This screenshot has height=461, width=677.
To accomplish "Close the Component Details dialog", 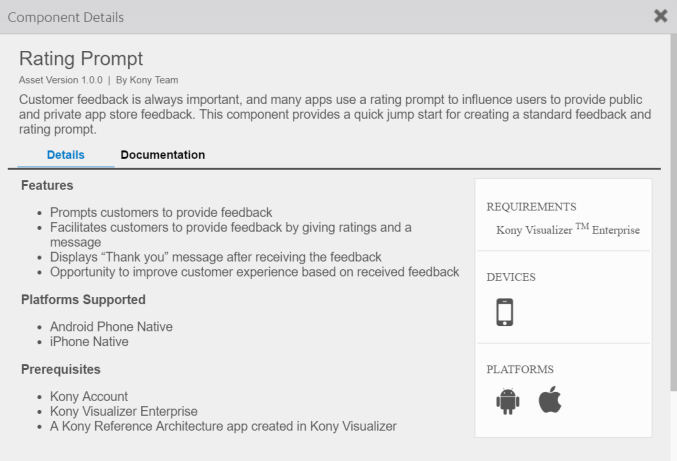I will tap(661, 16).
